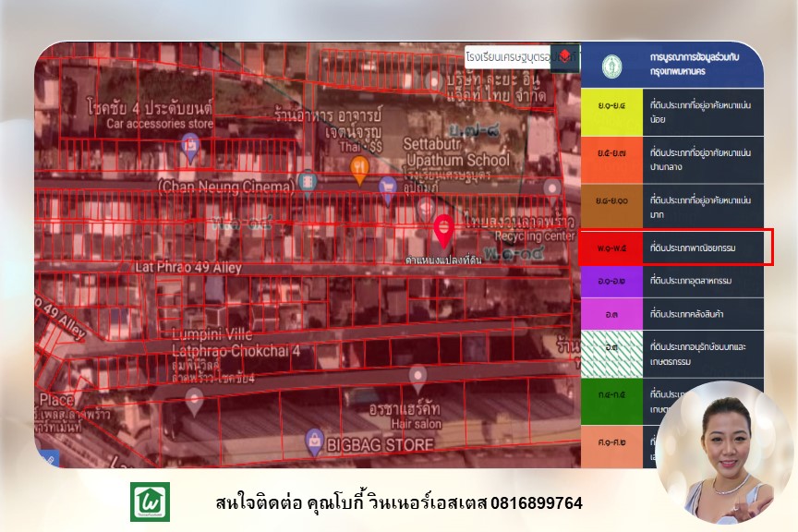Select the red พ.๑-พ.๕ commercial zone swatch

(611, 248)
